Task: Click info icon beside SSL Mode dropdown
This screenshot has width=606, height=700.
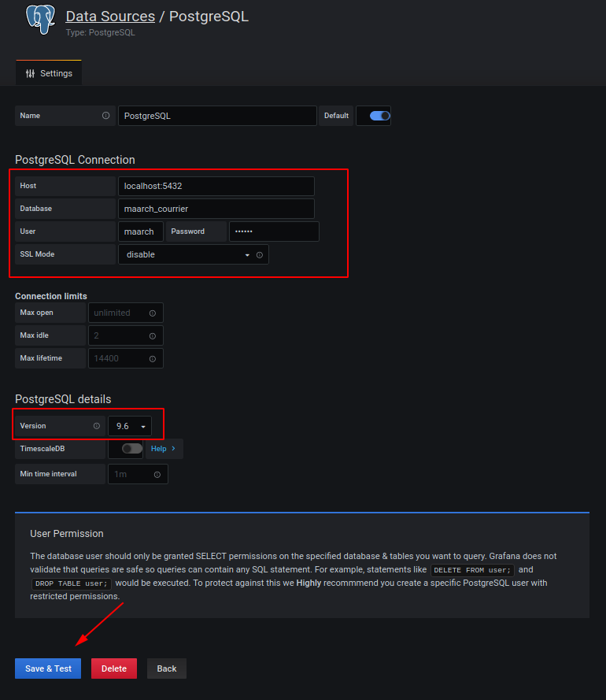Action: tap(260, 255)
